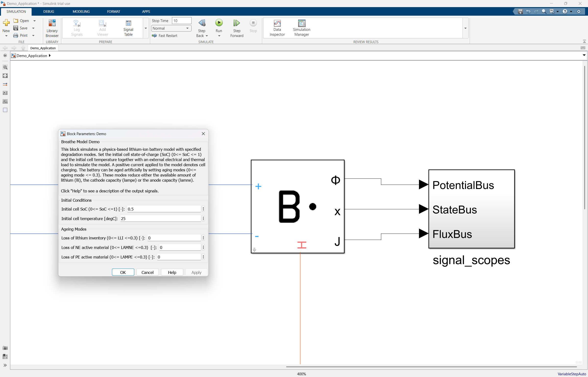Image resolution: width=588 pixels, height=377 pixels.
Task: Click the Annotation palette icon
Action: click(5, 93)
